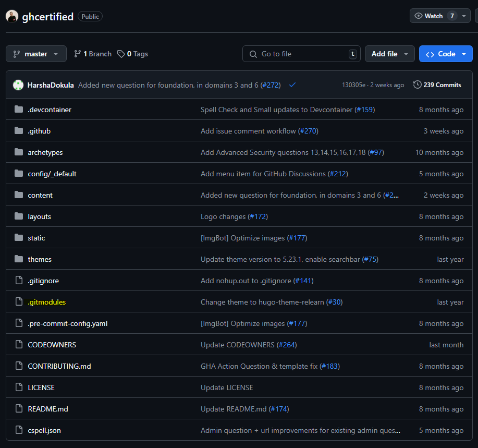
Task: View the 239 Commits history
Action: tap(437, 85)
